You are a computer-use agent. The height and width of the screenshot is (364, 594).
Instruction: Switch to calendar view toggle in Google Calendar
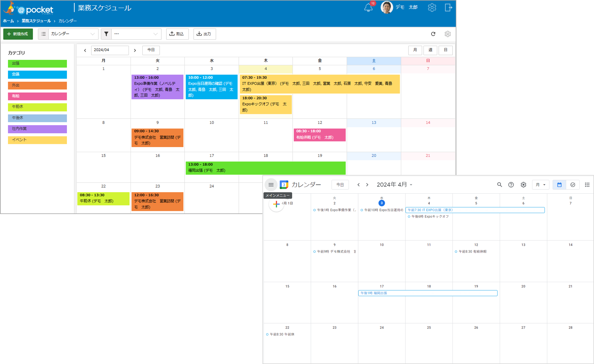[x=559, y=185]
